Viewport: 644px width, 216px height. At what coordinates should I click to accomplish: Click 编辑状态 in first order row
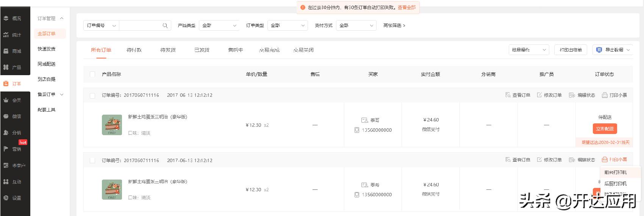tap(582, 95)
